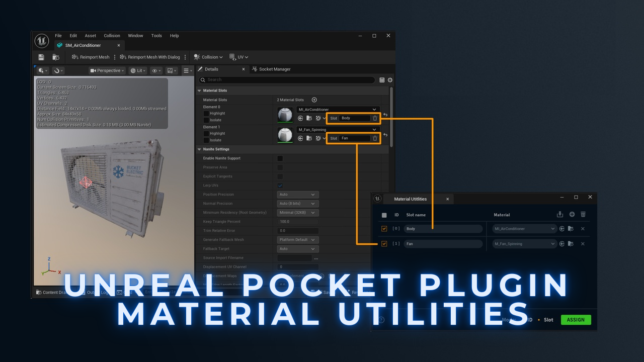
Task: Click trash icon in Material Utilities header
Action: [583, 214]
